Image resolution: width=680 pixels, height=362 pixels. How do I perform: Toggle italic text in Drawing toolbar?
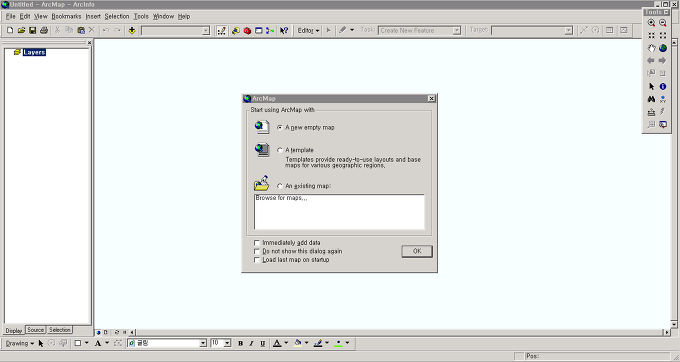coord(251,343)
